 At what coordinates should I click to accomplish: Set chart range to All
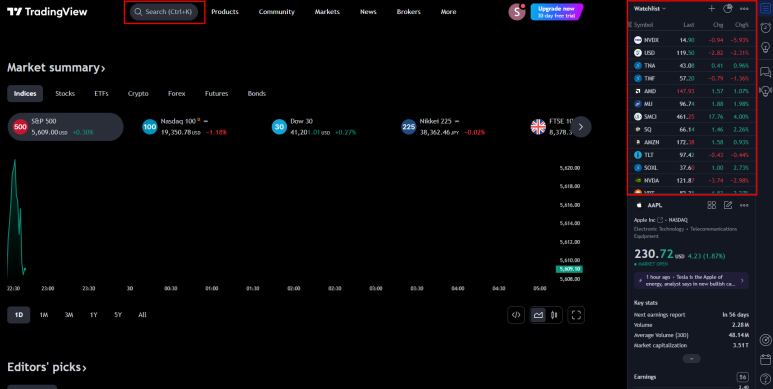[142, 315]
